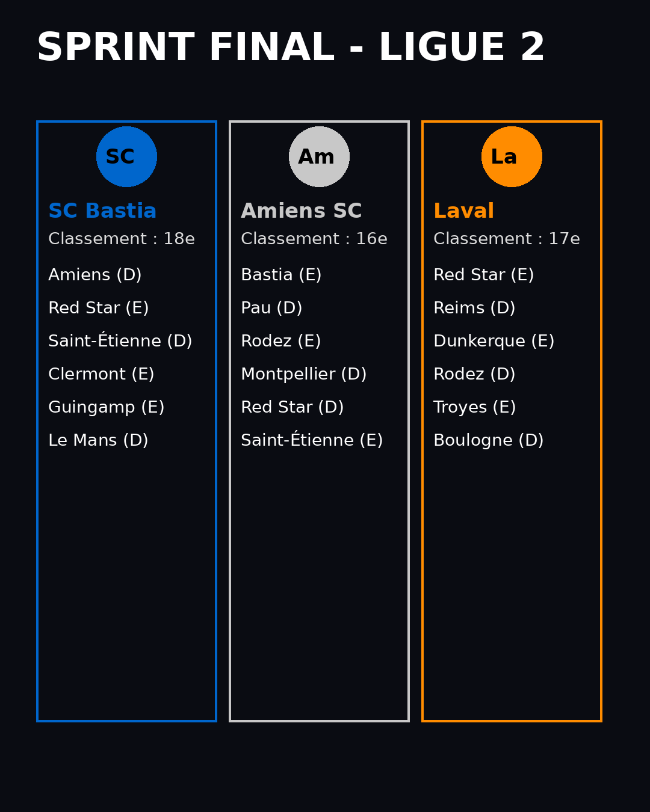This screenshot has width=650, height=812.
Task: Click the blue SC Bastia badge icon
Action: (x=126, y=156)
